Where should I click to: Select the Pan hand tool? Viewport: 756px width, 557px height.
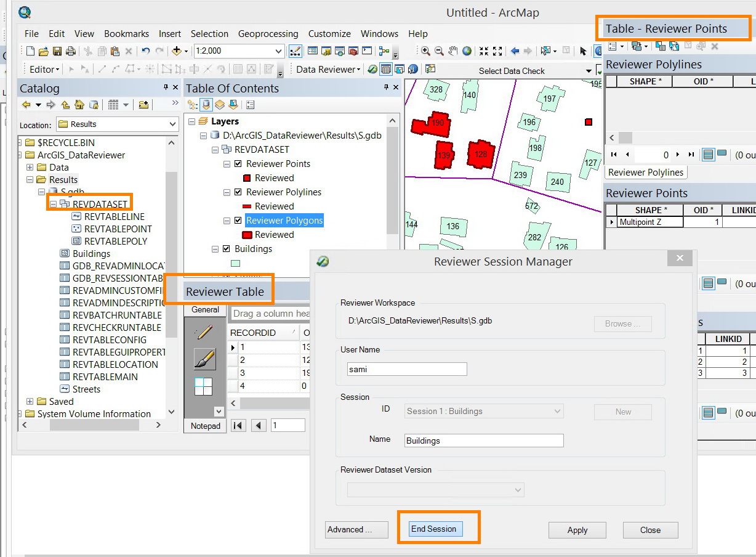[x=453, y=51]
